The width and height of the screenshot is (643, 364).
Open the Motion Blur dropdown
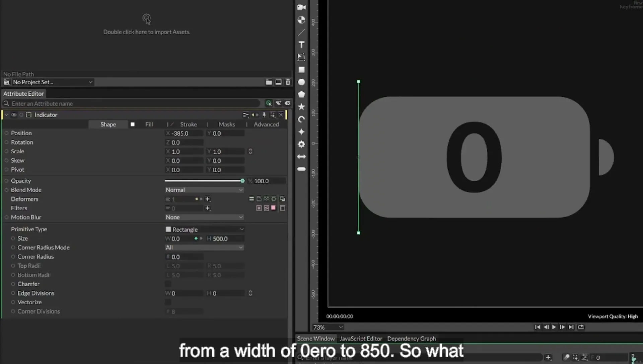coord(204,217)
